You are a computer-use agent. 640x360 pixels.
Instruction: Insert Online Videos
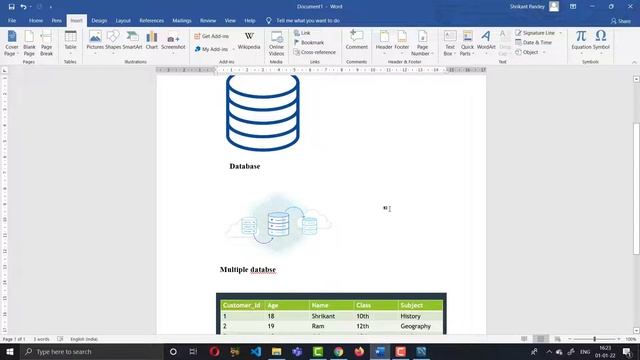[276, 43]
